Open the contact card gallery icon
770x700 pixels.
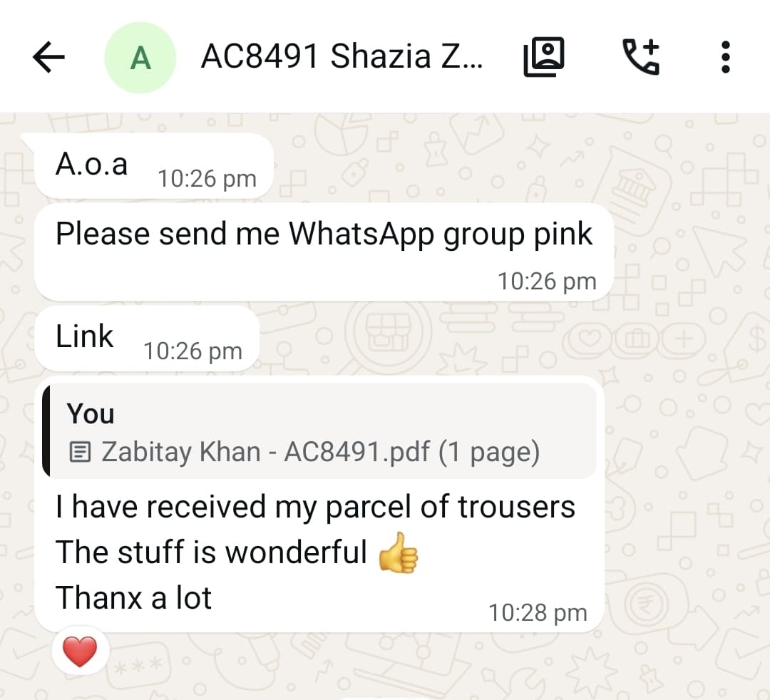[543, 56]
